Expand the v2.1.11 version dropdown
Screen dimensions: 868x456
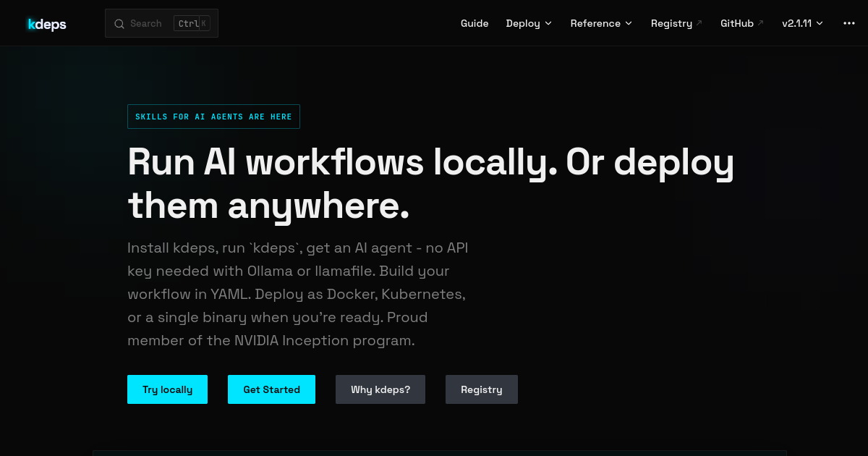[x=802, y=23]
